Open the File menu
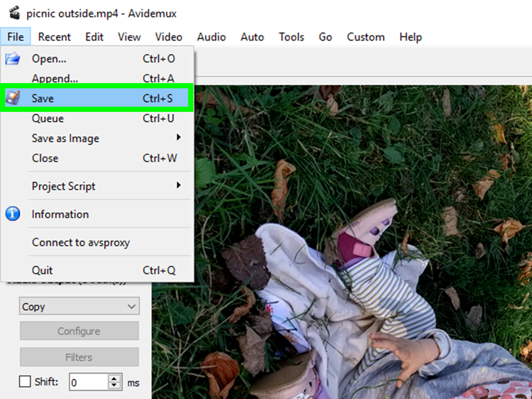Screen dimensions: 532x399 [15, 37]
